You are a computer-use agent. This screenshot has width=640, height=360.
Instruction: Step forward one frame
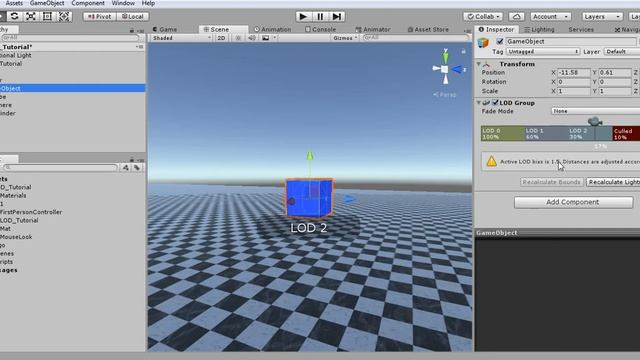337,16
